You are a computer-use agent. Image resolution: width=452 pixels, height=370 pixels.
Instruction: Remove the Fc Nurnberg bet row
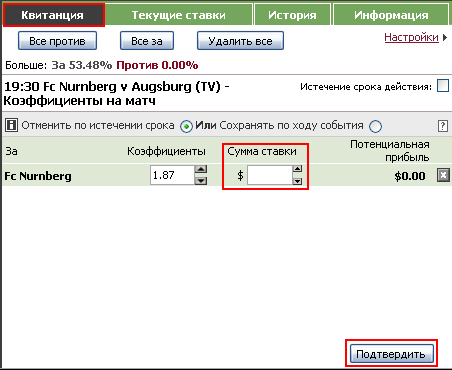tap(443, 175)
